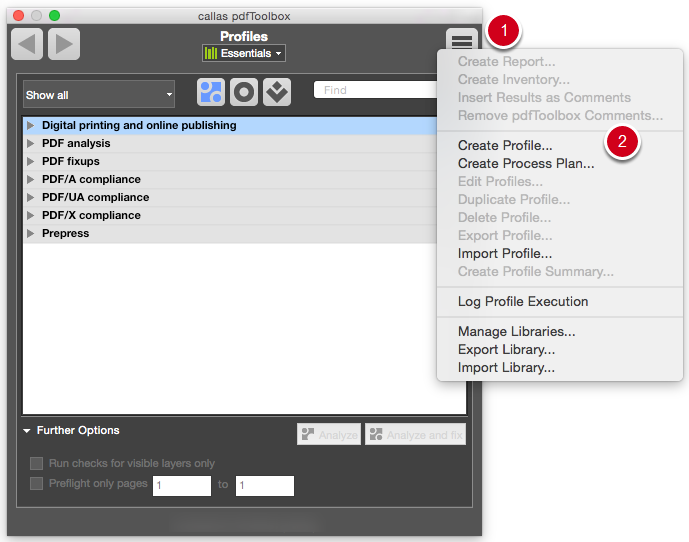The image size is (689, 542).
Task: Select the Prepress row label
Action: 65,233
